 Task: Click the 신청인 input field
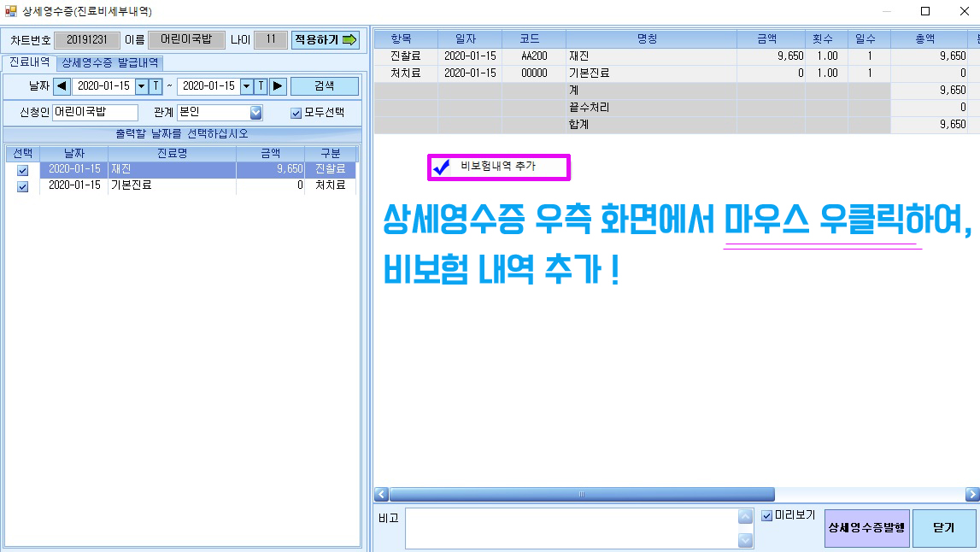click(x=95, y=113)
